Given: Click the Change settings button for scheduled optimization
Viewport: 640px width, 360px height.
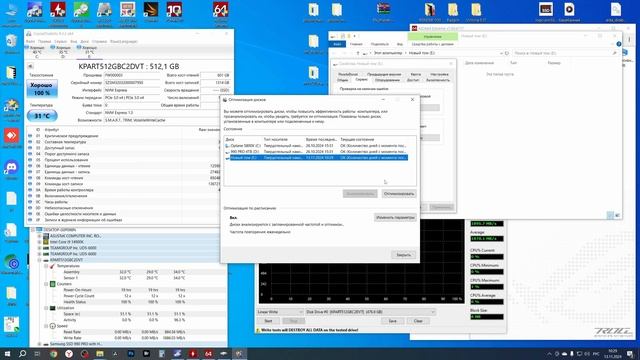Looking at the screenshot, I should 395,217.
